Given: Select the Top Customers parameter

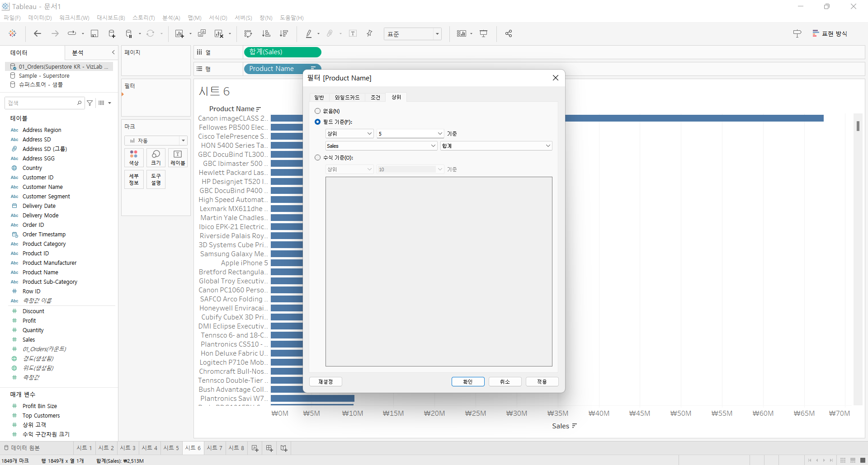Looking at the screenshot, I should (41, 415).
